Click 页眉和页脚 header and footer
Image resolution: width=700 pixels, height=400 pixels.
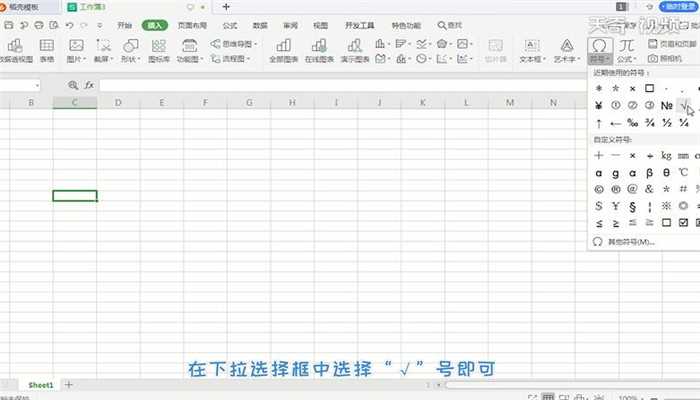(x=672, y=44)
